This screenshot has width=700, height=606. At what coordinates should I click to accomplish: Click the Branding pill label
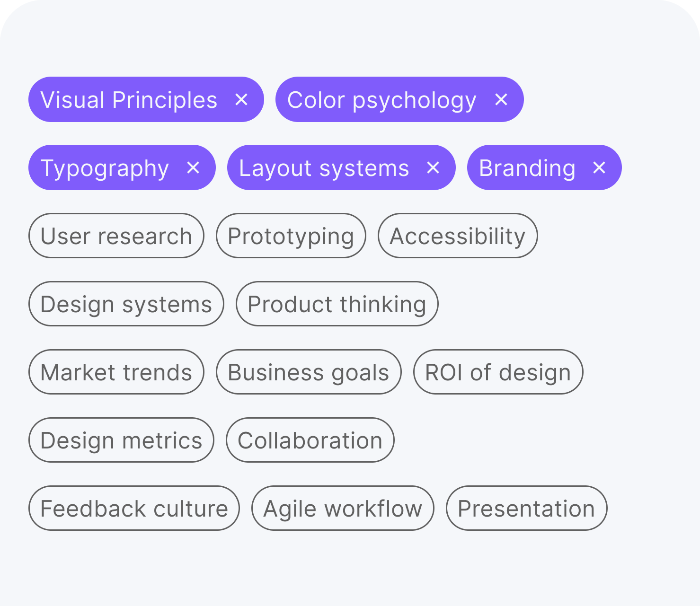coord(527,167)
